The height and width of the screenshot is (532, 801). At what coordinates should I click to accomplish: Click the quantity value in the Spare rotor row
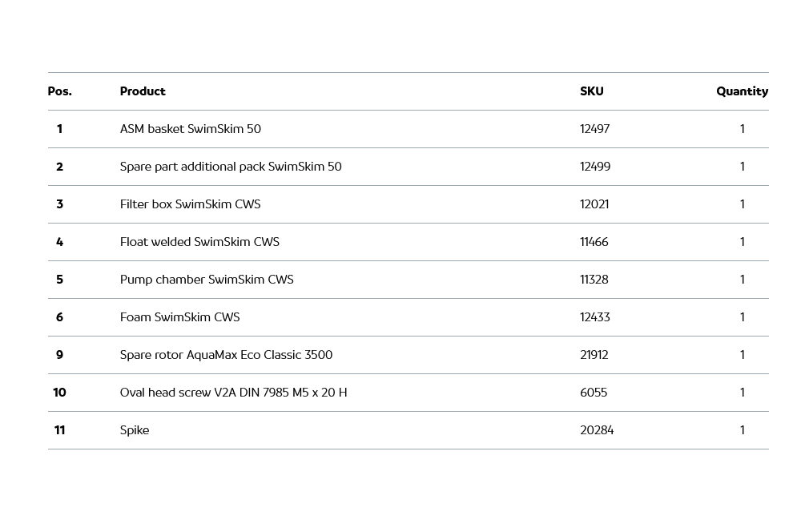(x=743, y=355)
